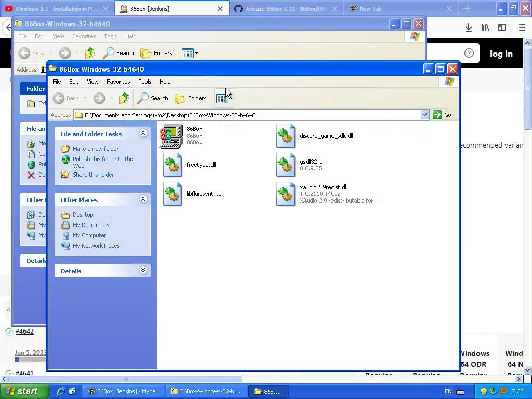Open a new browser tab with plus
532x399 pixels.
point(467,8)
